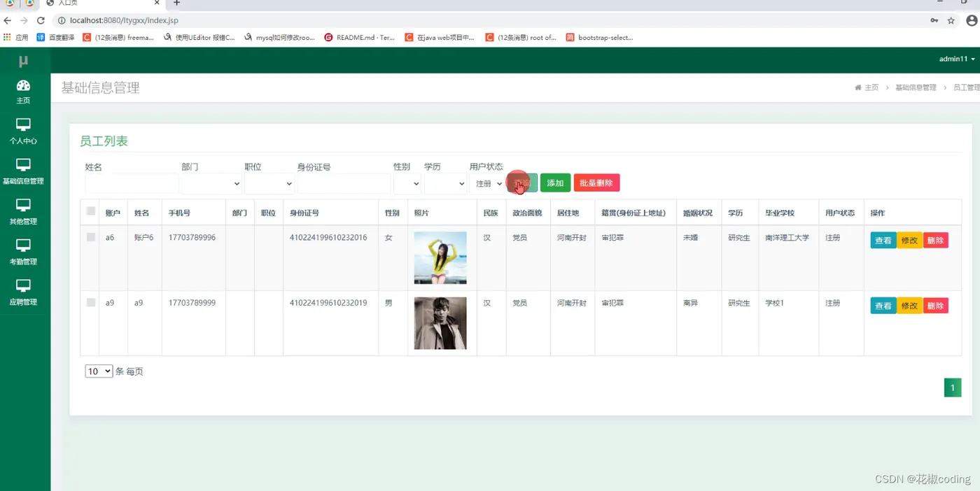Open 个人中心 monitor icon in sidebar
The image size is (980, 491).
(23, 125)
